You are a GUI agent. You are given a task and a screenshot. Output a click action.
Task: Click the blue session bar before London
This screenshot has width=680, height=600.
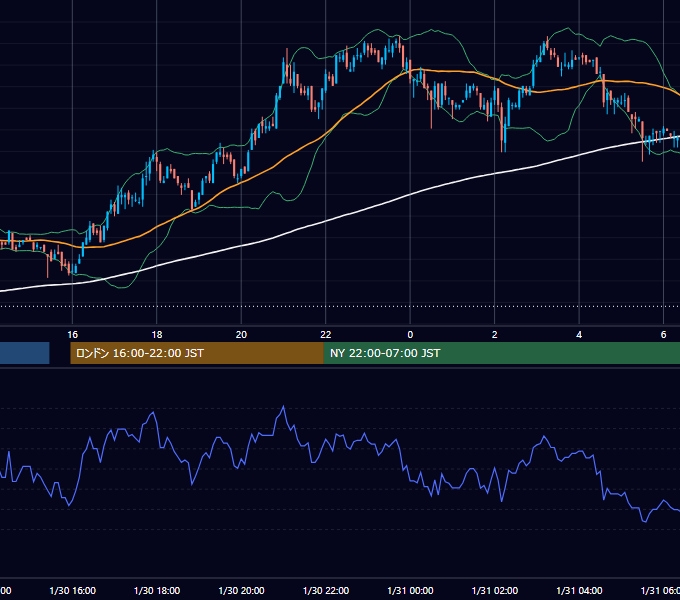(25, 353)
